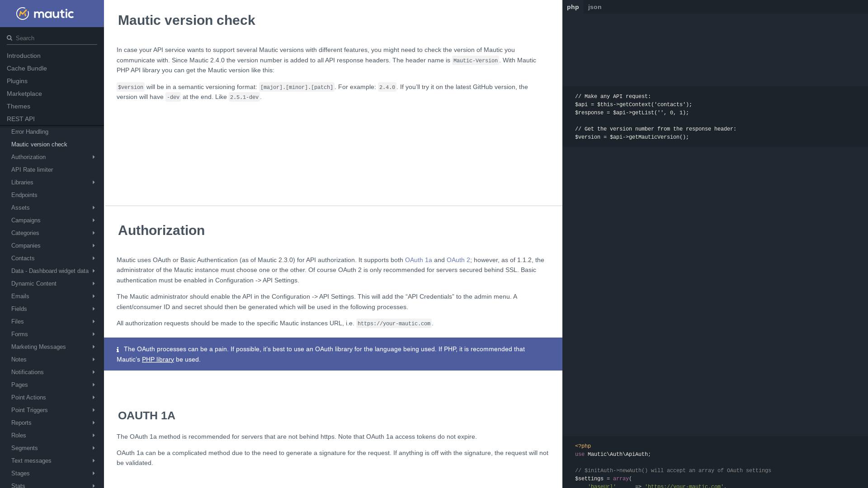Go to the Introduction section
Image resolution: width=868 pixels, height=488 pixels.
[24, 56]
